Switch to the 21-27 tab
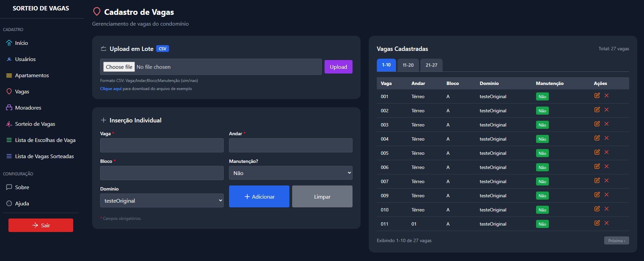Screen dimensions: 644x261 431,65
